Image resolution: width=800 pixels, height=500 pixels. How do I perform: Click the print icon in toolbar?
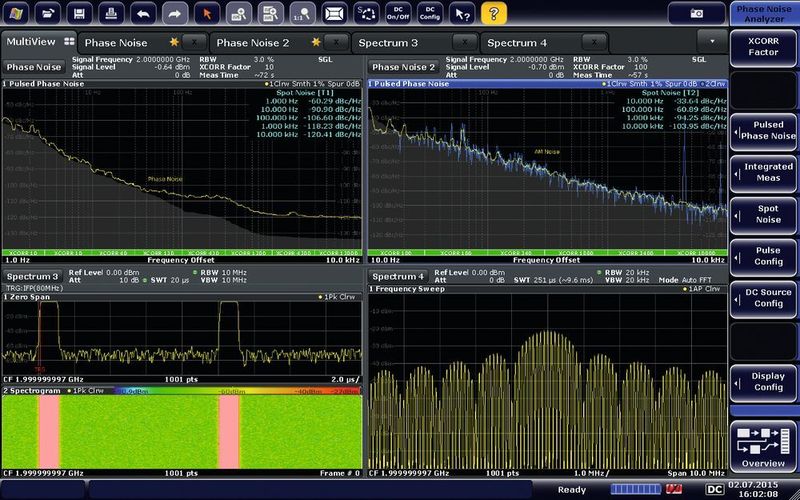113,13
